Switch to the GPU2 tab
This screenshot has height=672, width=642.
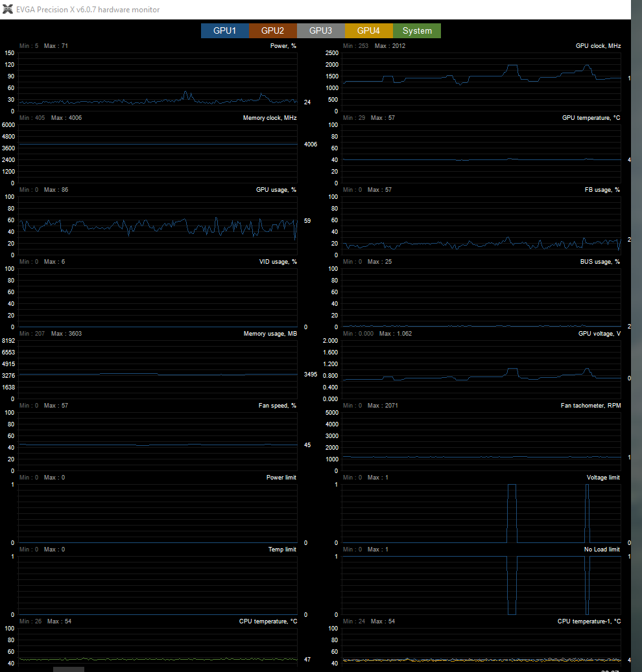click(x=273, y=31)
